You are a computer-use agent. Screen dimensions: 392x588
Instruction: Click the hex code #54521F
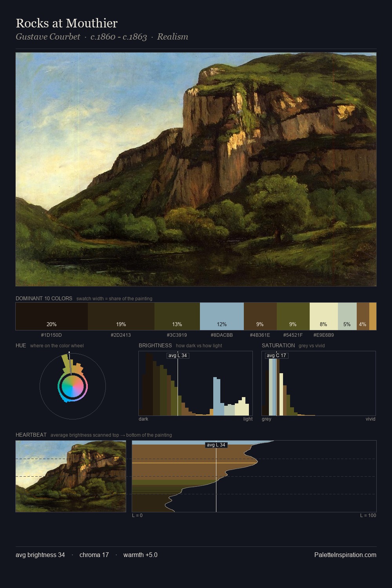click(293, 335)
